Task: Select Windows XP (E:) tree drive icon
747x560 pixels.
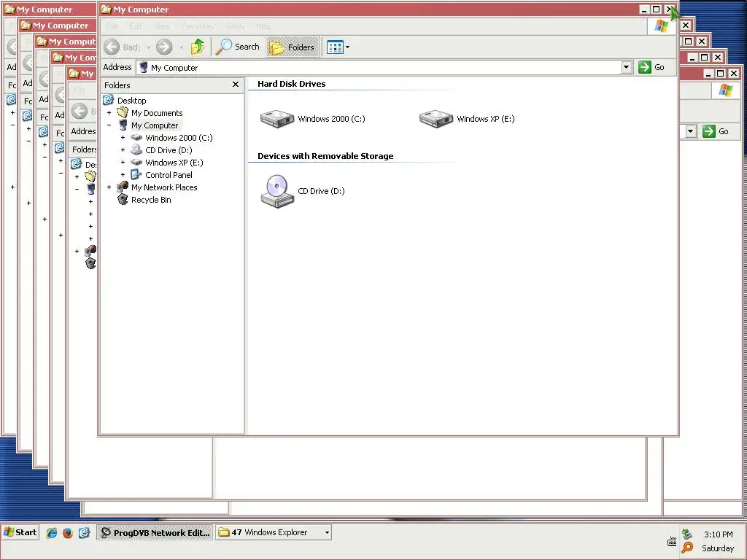Action: tap(136, 163)
